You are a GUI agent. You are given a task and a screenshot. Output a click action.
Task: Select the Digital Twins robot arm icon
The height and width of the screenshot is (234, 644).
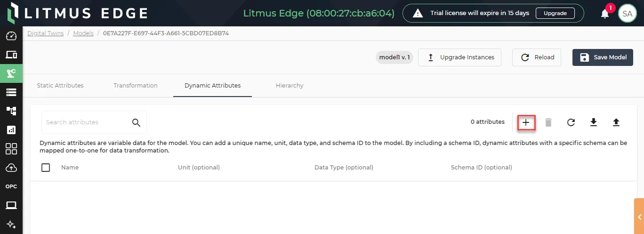11,73
